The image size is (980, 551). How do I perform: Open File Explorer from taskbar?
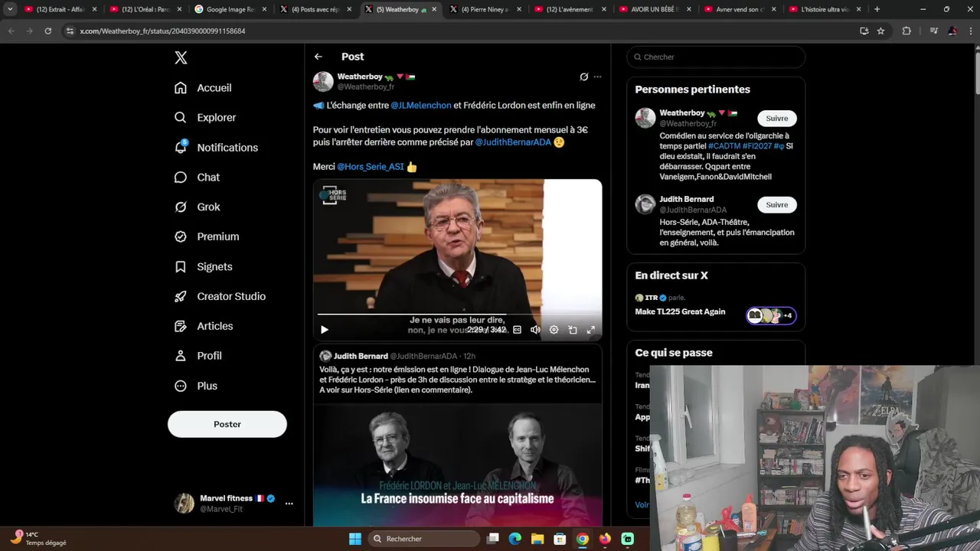pyautogui.click(x=537, y=539)
